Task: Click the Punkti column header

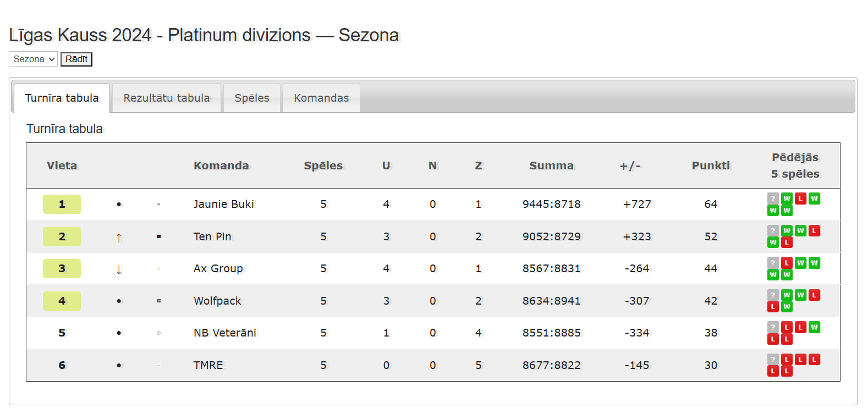Action: click(x=711, y=166)
